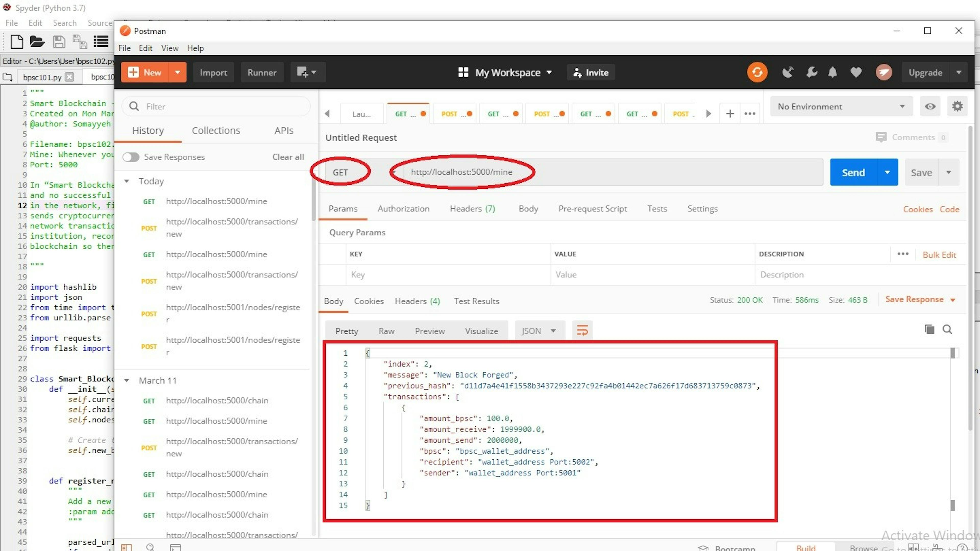Open Upgrade dropdown arrow
980x551 pixels.
pos(959,72)
